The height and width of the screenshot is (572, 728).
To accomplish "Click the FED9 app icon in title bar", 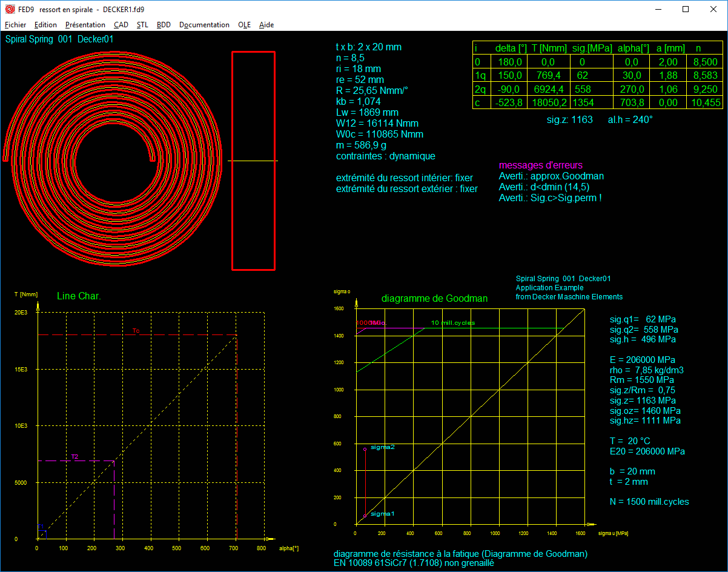I will 10,10.
